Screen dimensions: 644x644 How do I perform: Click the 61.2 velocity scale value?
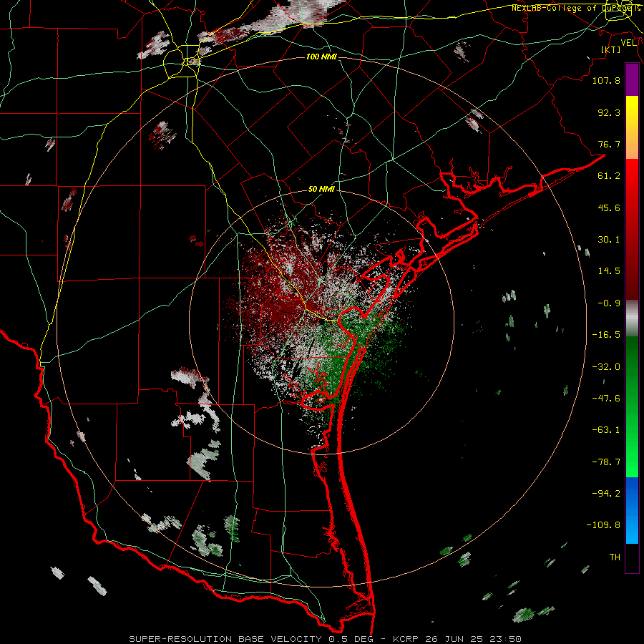coord(609,176)
